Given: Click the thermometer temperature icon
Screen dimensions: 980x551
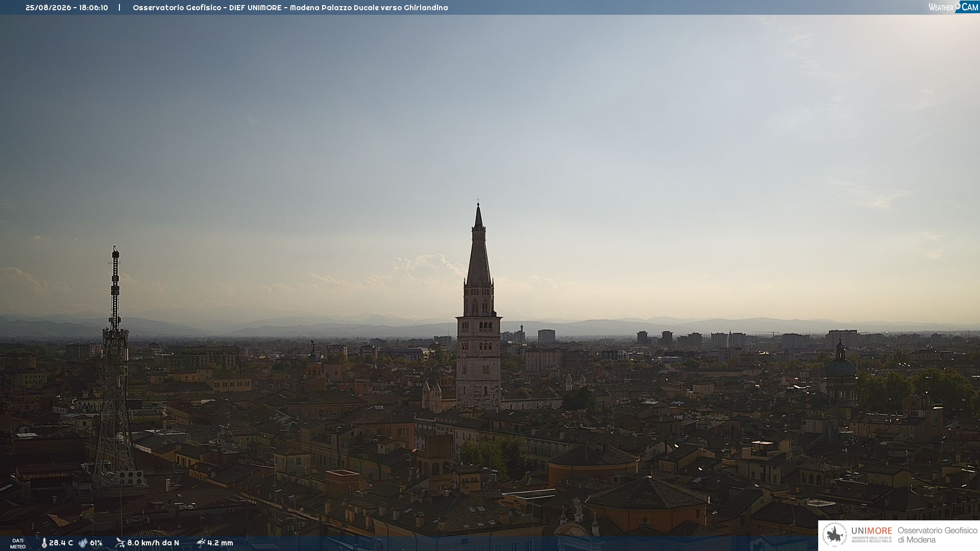Looking at the screenshot, I should (44, 543).
